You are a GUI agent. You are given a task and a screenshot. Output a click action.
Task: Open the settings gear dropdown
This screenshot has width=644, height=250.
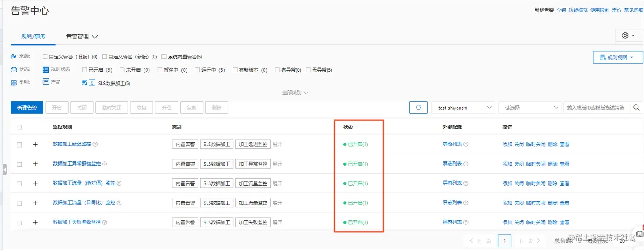point(629,35)
